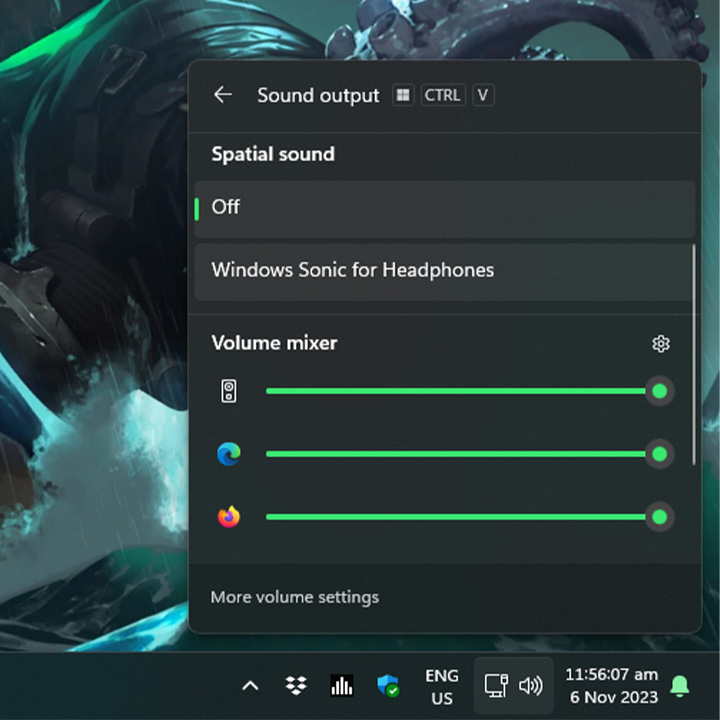Open More volume settings
This screenshot has width=720, height=720.
point(295,597)
